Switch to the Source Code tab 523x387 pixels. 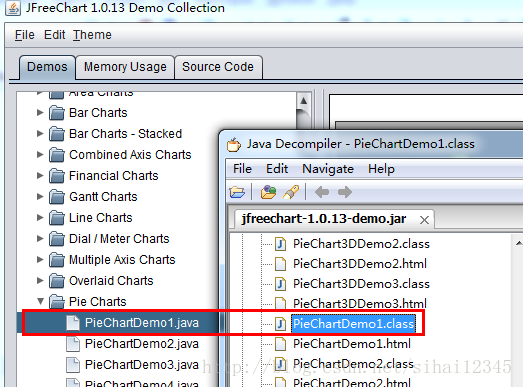[218, 67]
